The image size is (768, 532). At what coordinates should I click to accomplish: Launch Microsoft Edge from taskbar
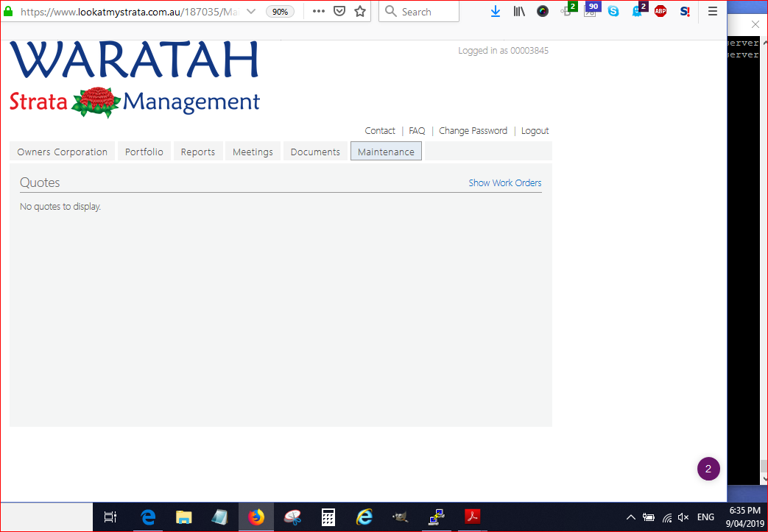(148, 517)
